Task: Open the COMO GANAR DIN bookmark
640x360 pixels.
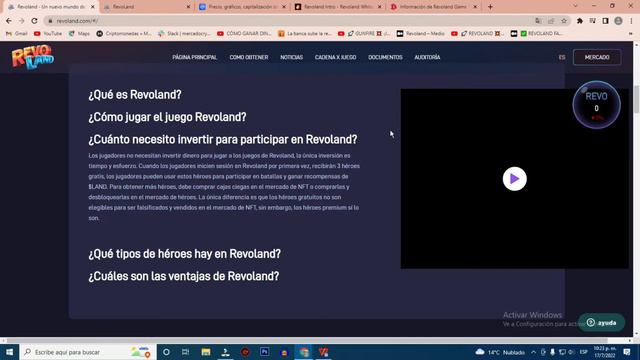Action: (244, 33)
